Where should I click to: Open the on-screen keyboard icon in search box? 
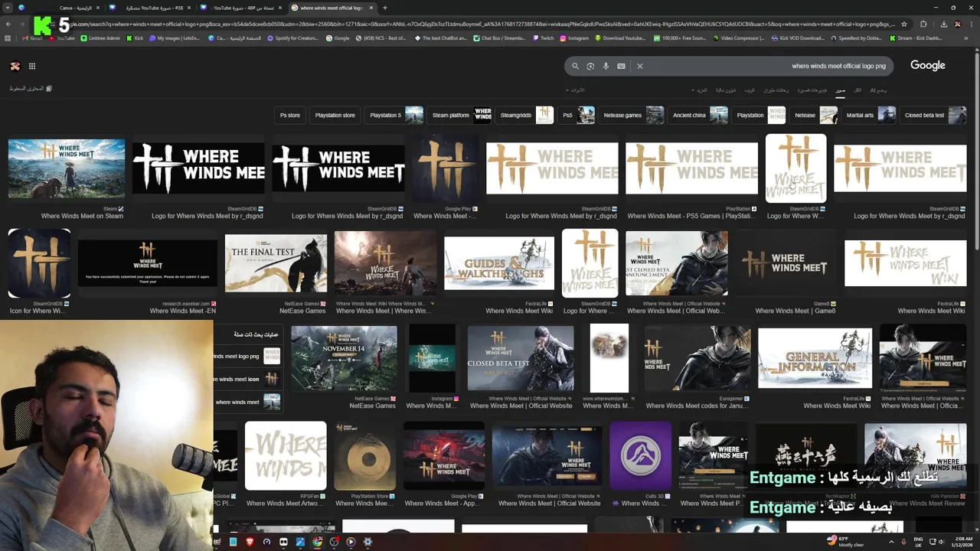(x=621, y=66)
